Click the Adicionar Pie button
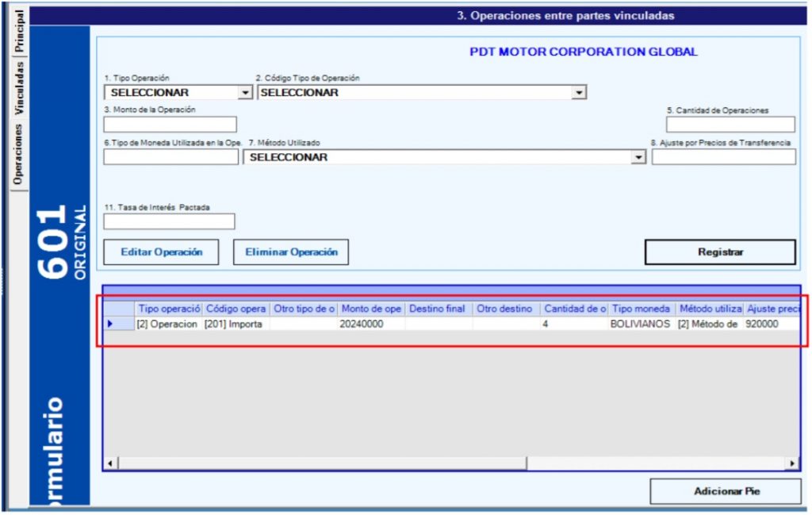 pyautogui.click(x=726, y=491)
